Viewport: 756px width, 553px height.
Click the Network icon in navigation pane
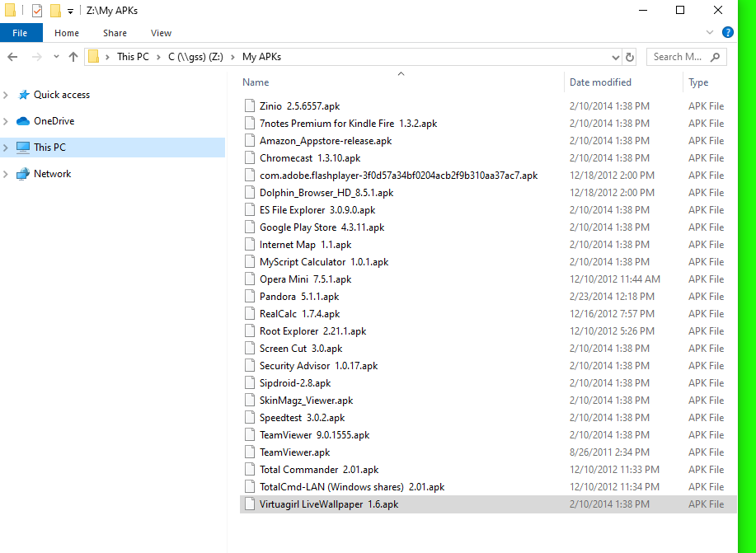[x=23, y=174]
